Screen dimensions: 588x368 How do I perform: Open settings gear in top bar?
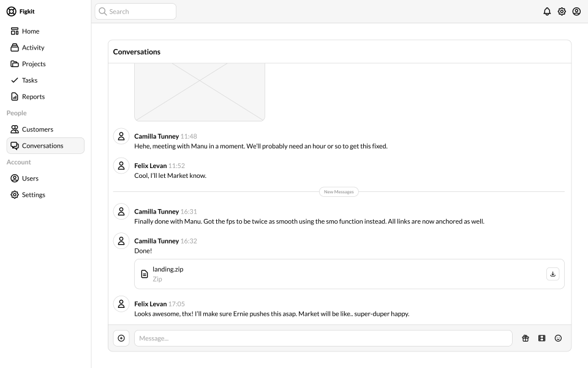click(562, 12)
